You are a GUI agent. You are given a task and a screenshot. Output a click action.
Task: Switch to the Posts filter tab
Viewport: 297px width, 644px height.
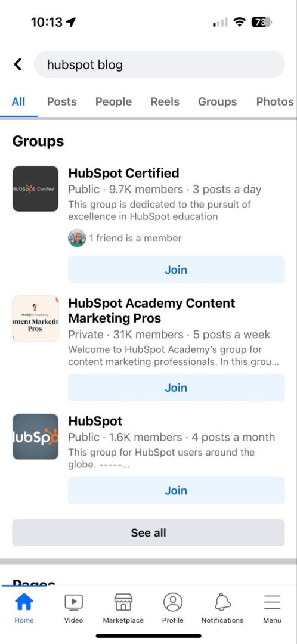click(x=61, y=101)
